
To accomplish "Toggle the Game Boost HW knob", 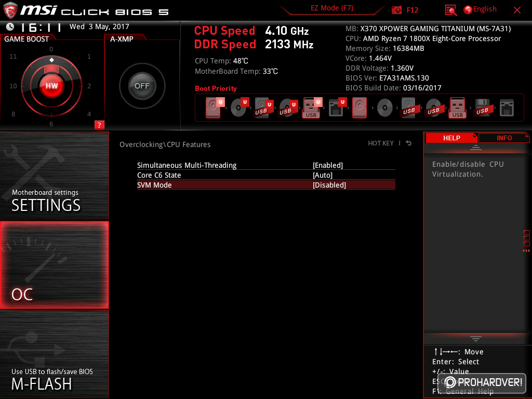I will pyautogui.click(x=51, y=86).
